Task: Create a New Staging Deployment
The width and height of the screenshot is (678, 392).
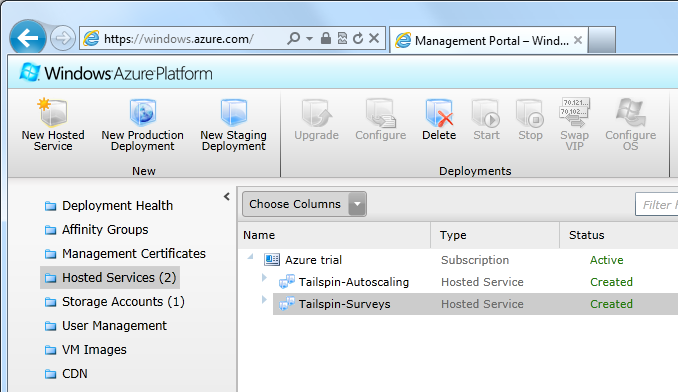Action: [233, 125]
